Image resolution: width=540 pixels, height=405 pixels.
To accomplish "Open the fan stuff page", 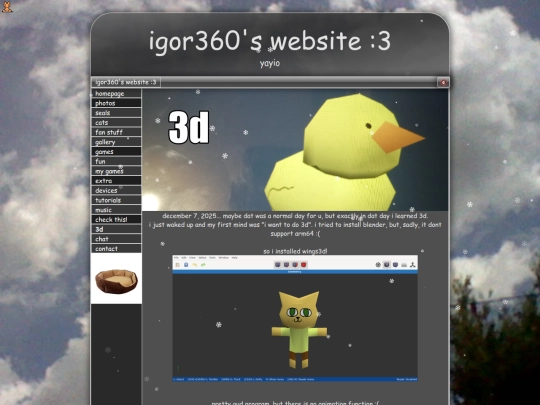I will pyautogui.click(x=116, y=132).
